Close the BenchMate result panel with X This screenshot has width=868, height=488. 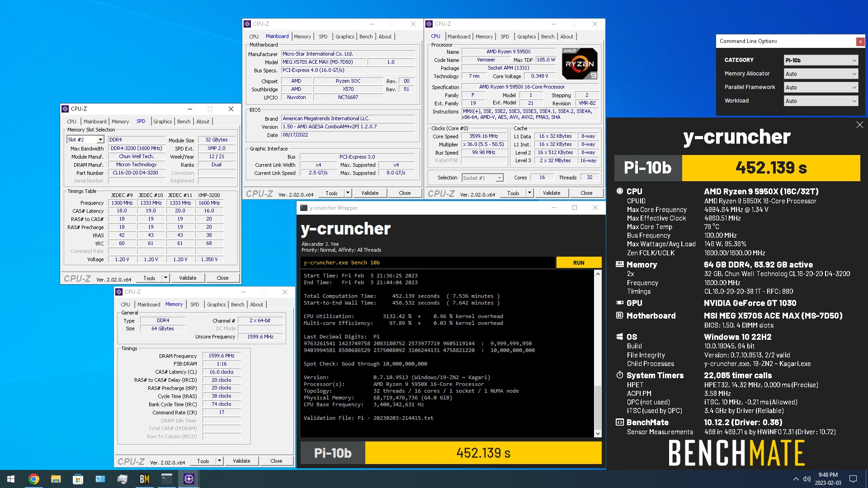859,125
